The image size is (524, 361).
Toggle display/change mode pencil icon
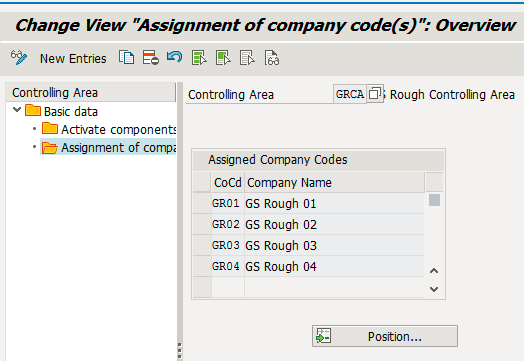pos(19,58)
